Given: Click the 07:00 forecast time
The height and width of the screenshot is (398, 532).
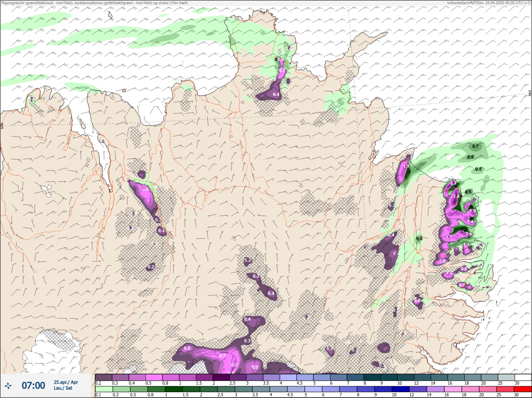Looking at the screenshot, I should [x=33, y=386].
